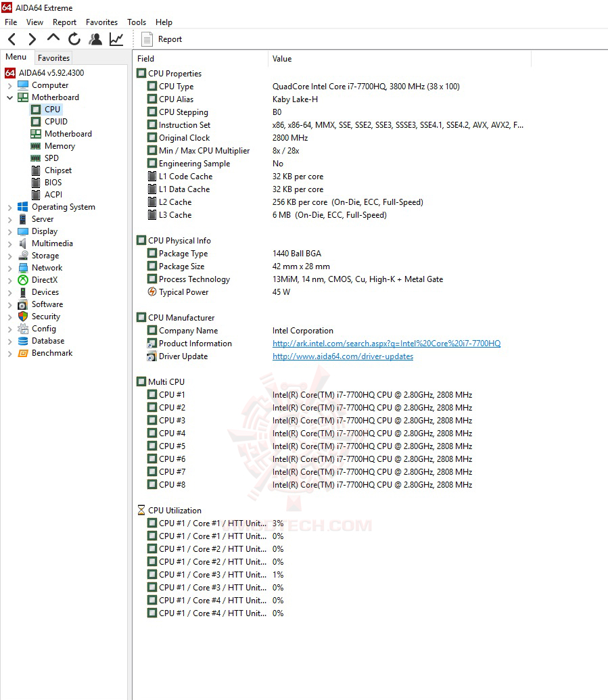The width and height of the screenshot is (608, 700).
Task: Open the statistics graph icon on toolbar
Action: [116, 39]
